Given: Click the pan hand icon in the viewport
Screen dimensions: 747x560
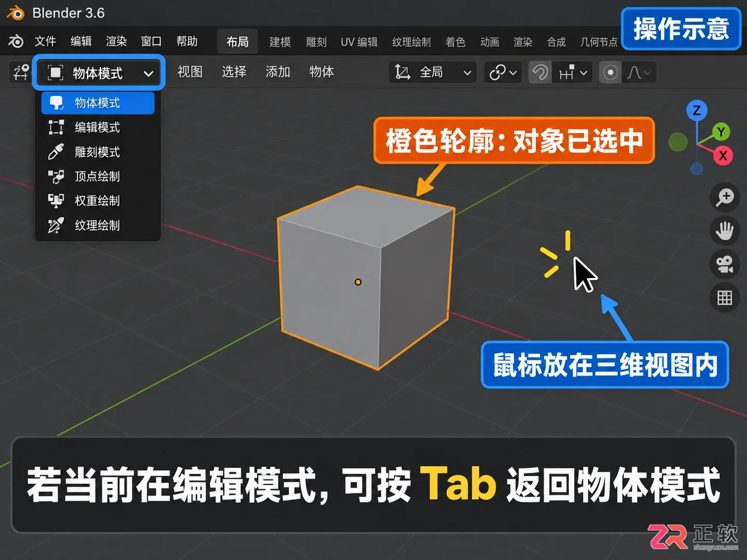Looking at the screenshot, I should click(724, 231).
